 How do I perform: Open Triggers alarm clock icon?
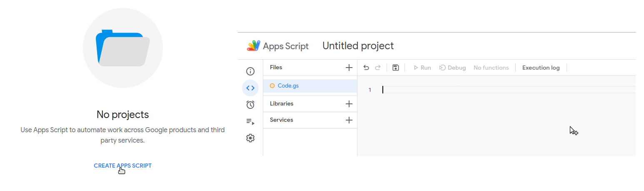(x=250, y=105)
